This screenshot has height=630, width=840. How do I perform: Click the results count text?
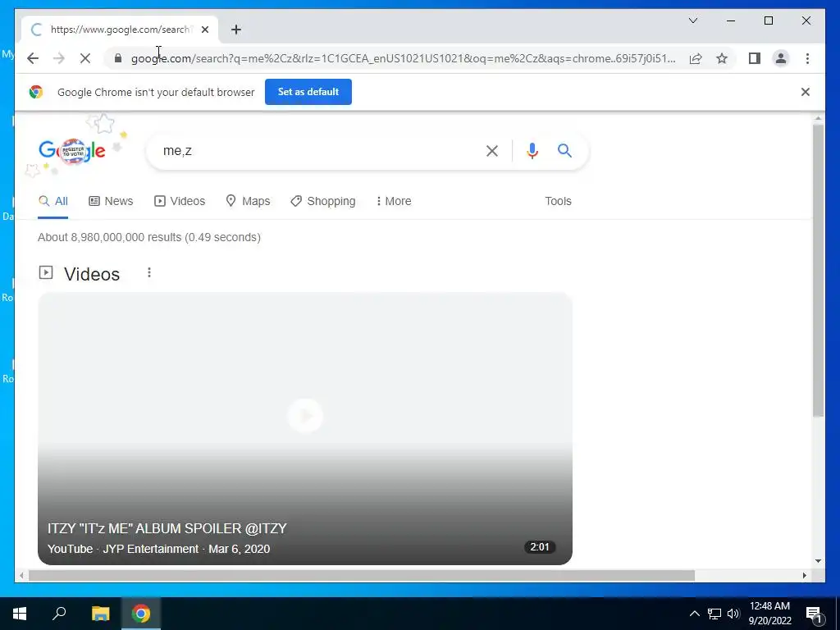[x=149, y=237]
